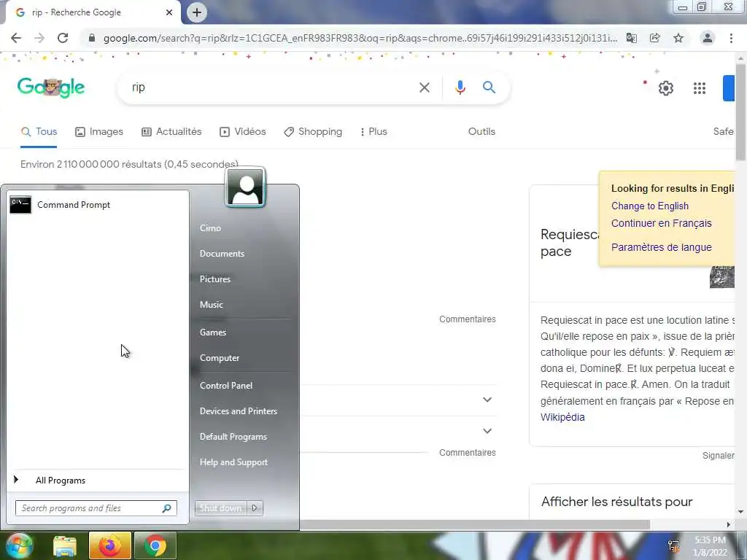747x560 pixels.
Task: Expand the Plus menu
Action: pyautogui.click(x=374, y=132)
